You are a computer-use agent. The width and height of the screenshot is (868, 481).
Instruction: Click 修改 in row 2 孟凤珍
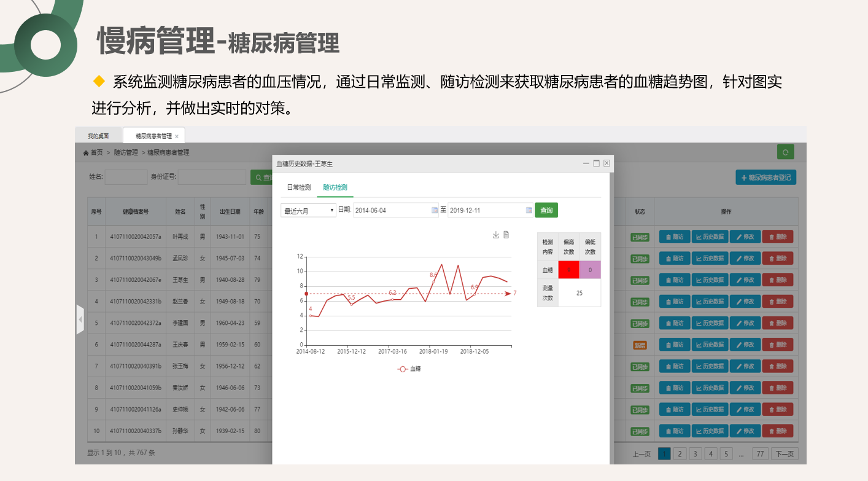pos(745,258)
